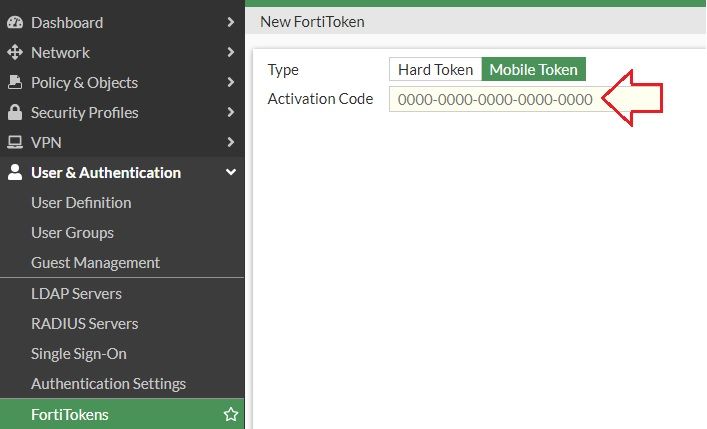Screen dimensions: 707x429
Task: Select the Mobile Token type
Action: (533, 69)
